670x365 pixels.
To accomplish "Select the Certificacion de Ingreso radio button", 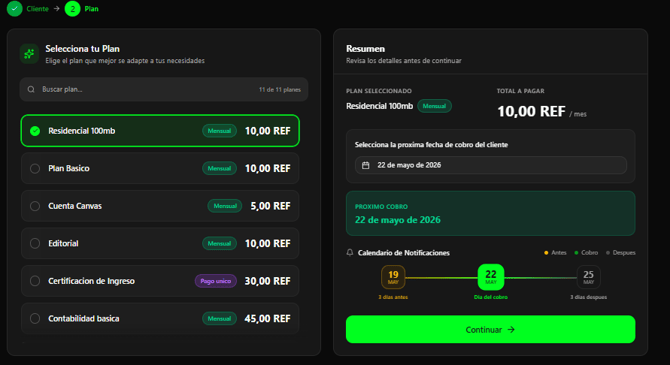I will 35,281.
